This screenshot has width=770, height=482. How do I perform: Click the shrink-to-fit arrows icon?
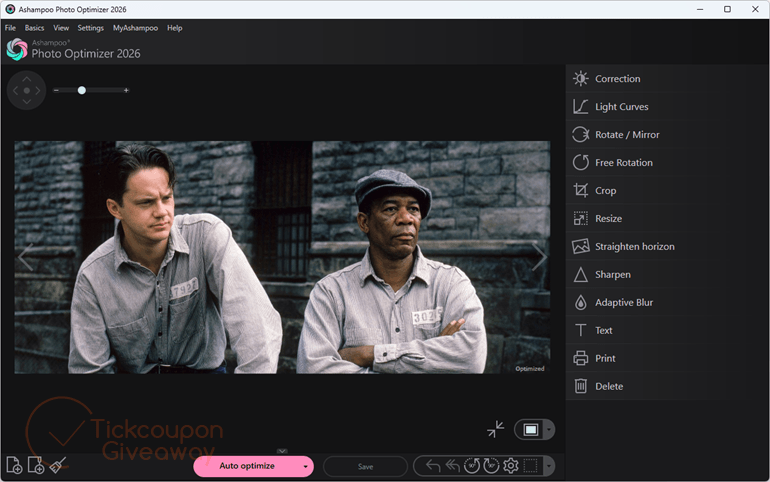495,429
